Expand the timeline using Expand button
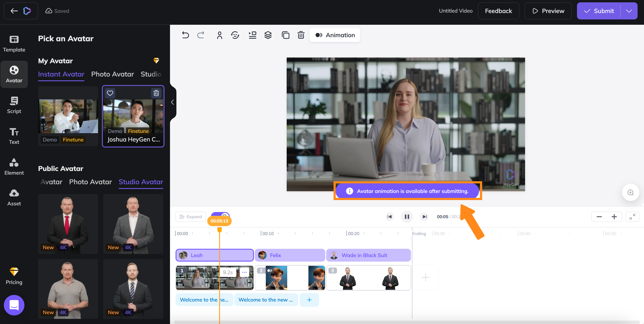This screenshot has height=324, width=644. pyautogui.click(x=190, y=216)
